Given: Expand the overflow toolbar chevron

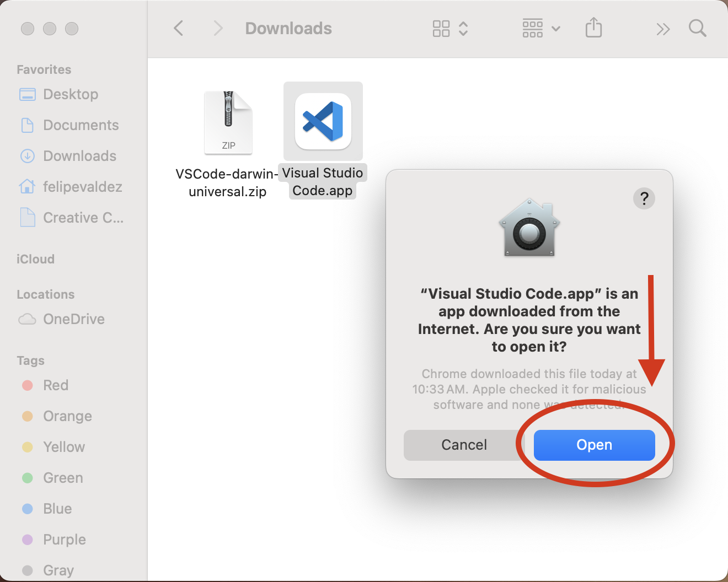Looking at the screenshot, I should (x=663, y=28).
